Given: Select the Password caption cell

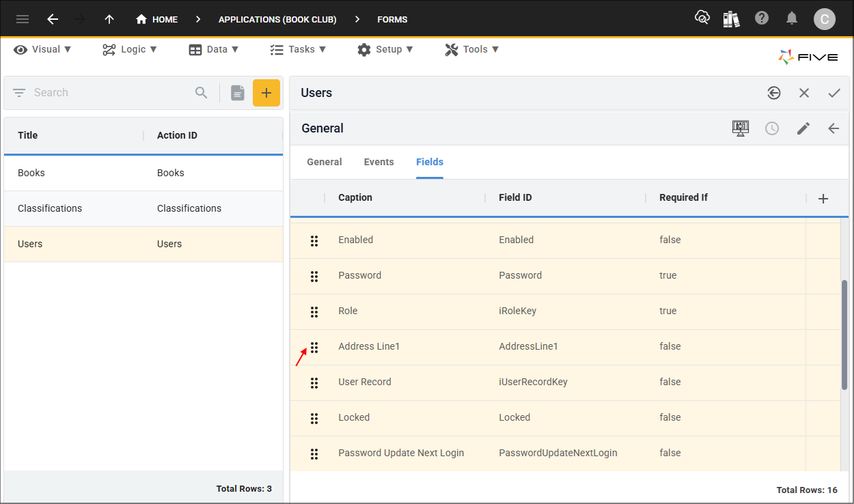Looking at the screenshot, I should click(360, 275).
